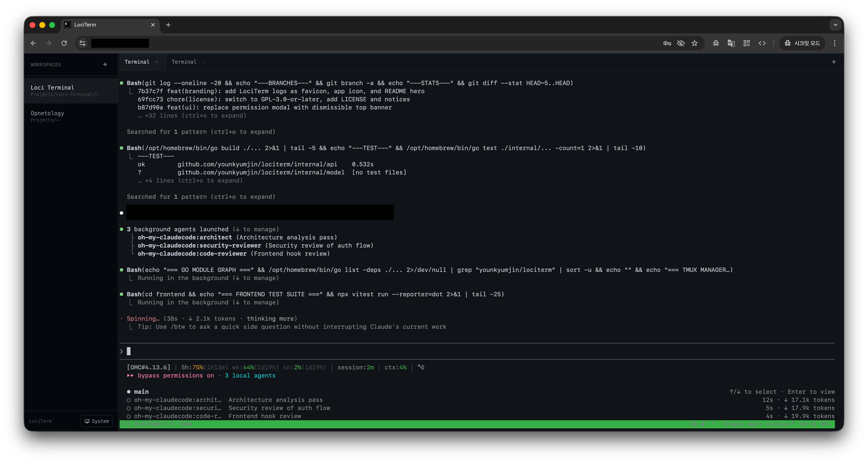Click the incognito extension icon in toolbar
This screenshot has height=463, width=868.
(716, 43)
